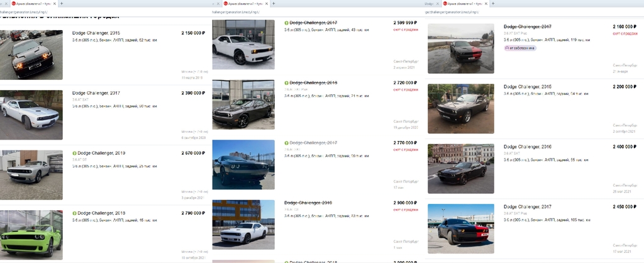Open Dodge Challenger 2016 listing priced 2 400 000 ₽
This screenshot has height=263, width=644.
coord(528,147)
